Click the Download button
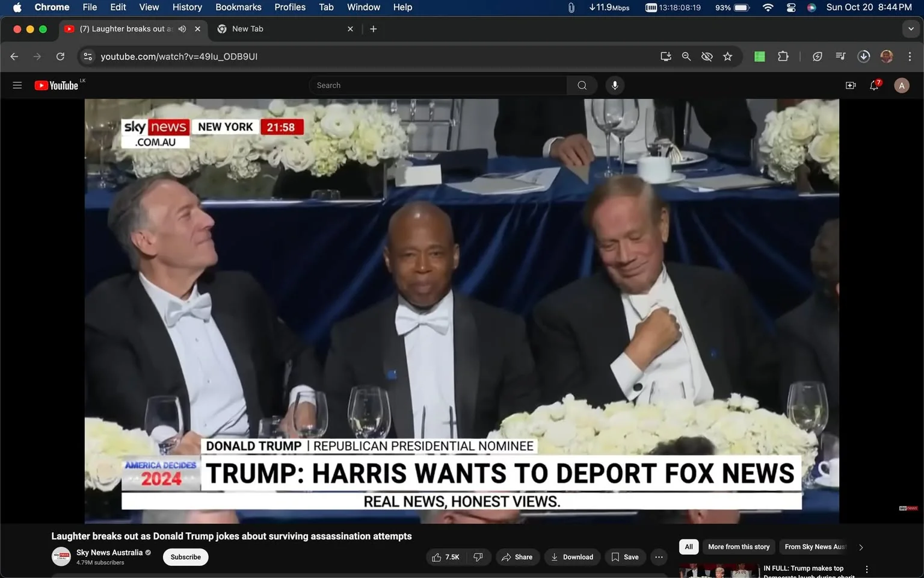924x578 pixels. [572, 557]
